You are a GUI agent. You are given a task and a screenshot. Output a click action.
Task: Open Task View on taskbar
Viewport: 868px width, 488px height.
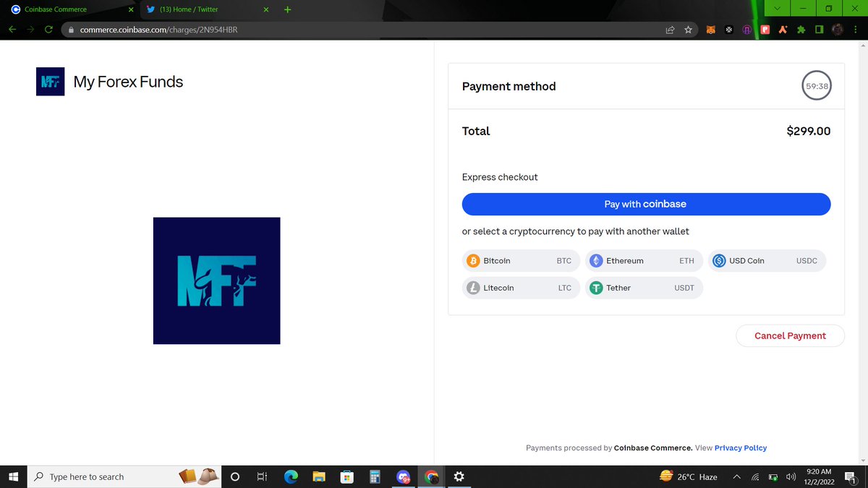262,476
